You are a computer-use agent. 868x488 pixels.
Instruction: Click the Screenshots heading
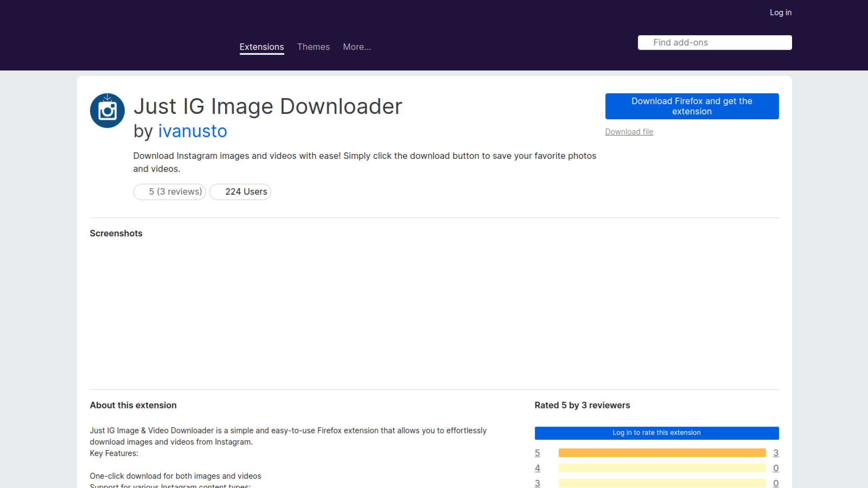(116, 233)
